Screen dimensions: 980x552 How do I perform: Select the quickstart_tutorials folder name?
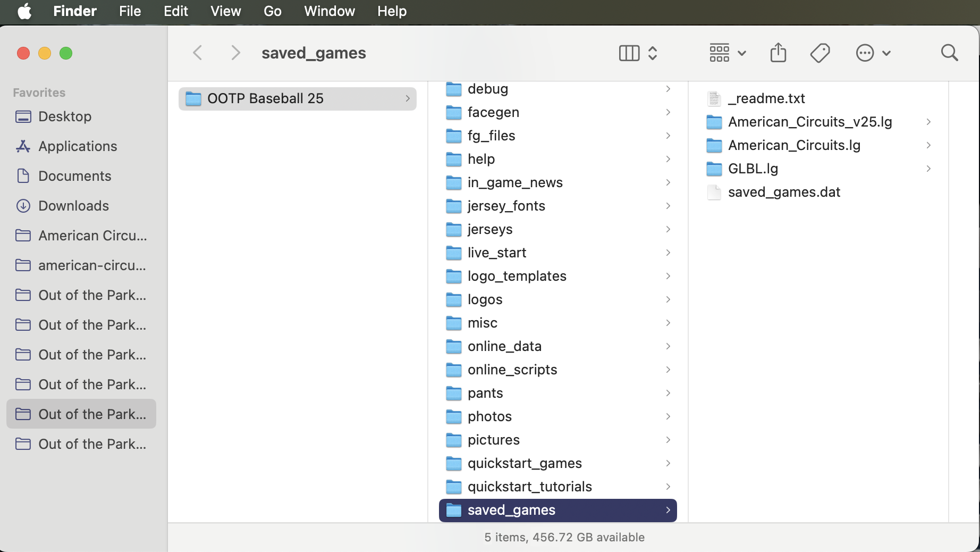point(530,487)
